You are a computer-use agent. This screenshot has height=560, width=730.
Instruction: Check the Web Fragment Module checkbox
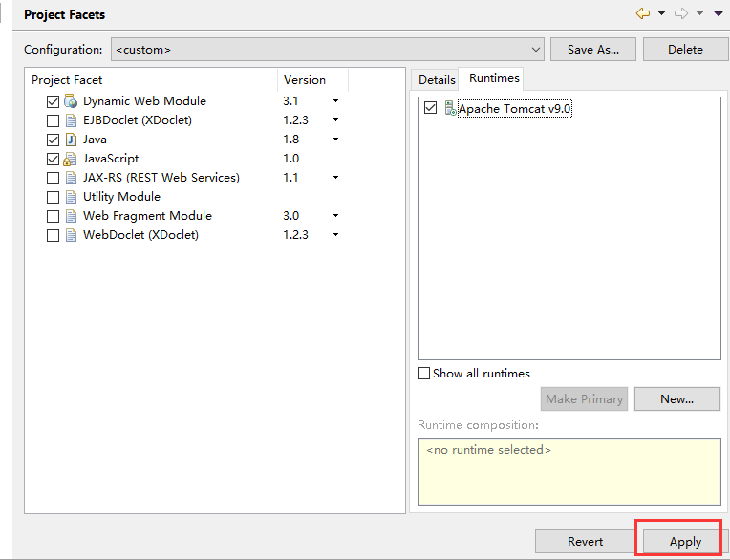pos(54,216)
